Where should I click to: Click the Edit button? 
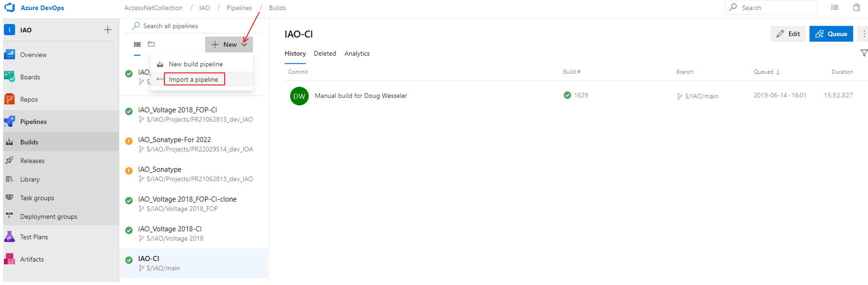coord(788,34)
